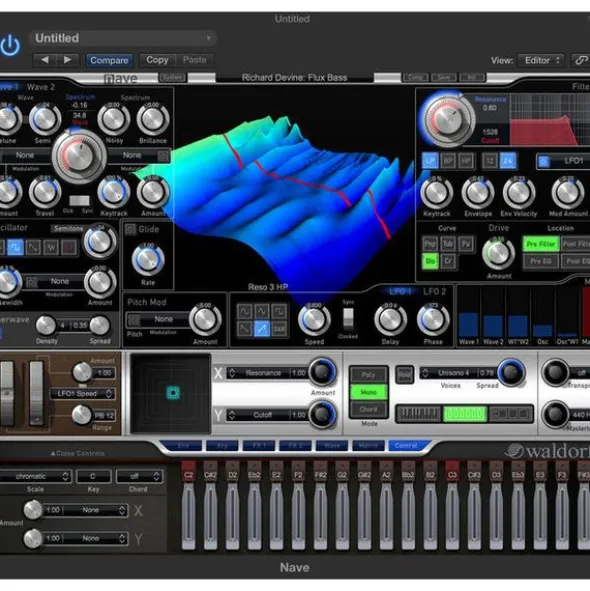Click the Compare button

point(109,60)
